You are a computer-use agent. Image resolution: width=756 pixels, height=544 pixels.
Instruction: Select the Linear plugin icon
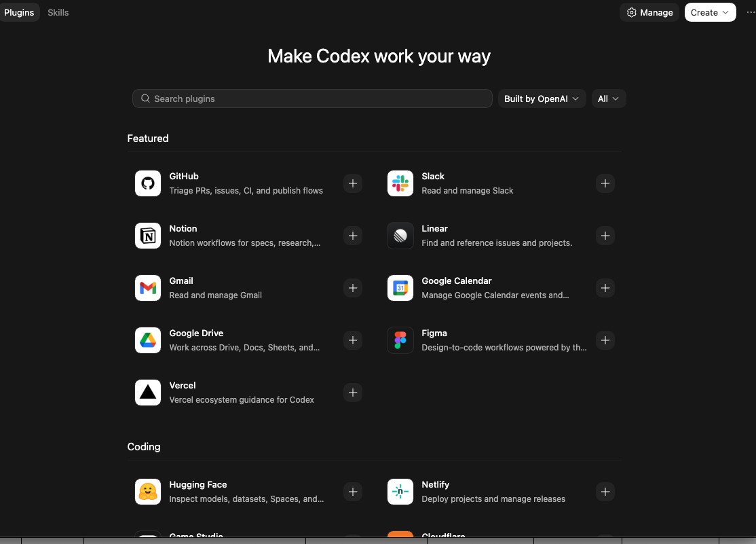click(400, 236)
